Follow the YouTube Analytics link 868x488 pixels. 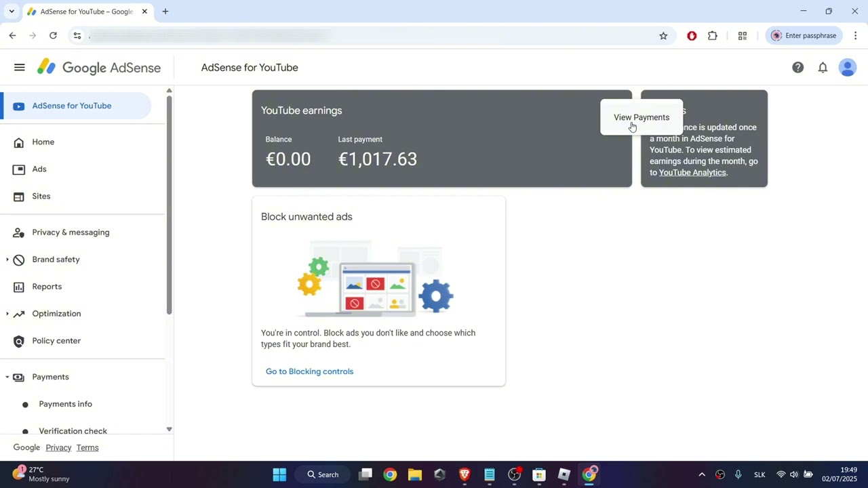692,173
